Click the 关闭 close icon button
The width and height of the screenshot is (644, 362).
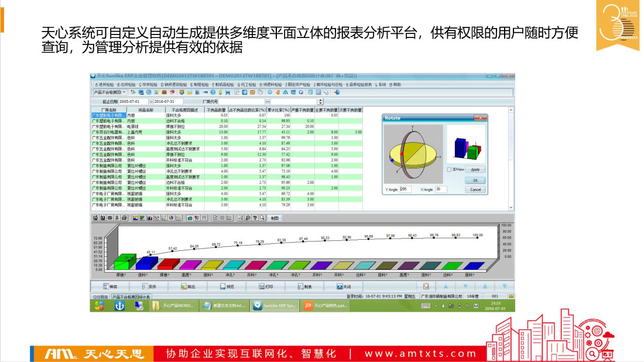(344, 287)
